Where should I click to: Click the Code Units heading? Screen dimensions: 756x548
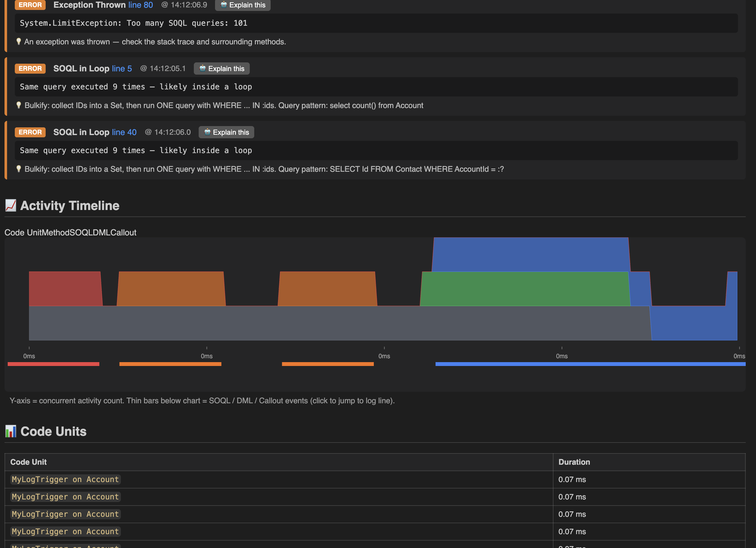(x=53, y=431)
